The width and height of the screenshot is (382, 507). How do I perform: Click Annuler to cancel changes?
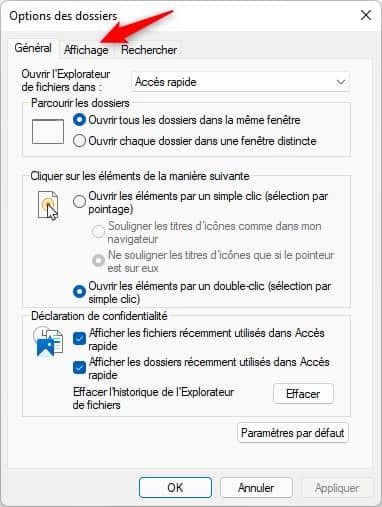(x=256, y=488)
